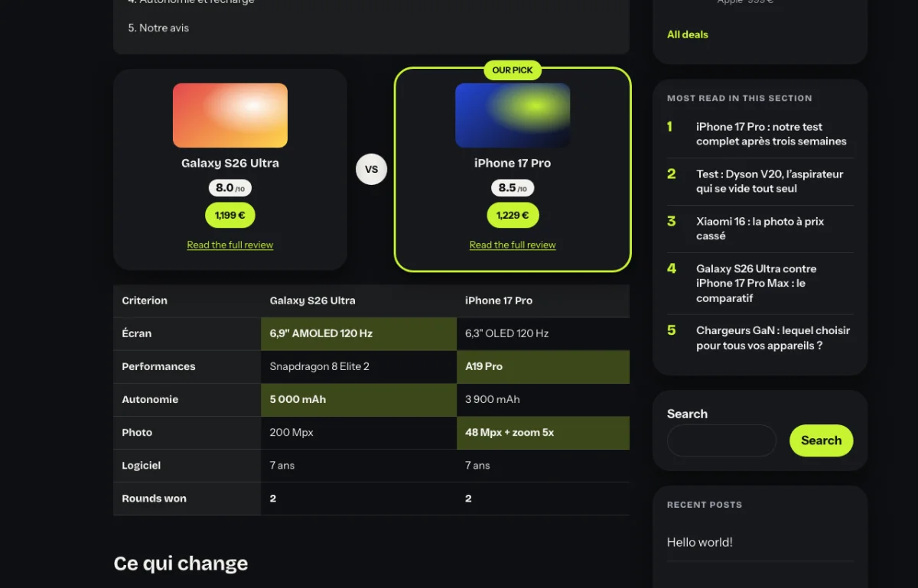Open the 'Hello world!' recent post
918x588 pixels.
pyautogui.click(x=699, y=542)
